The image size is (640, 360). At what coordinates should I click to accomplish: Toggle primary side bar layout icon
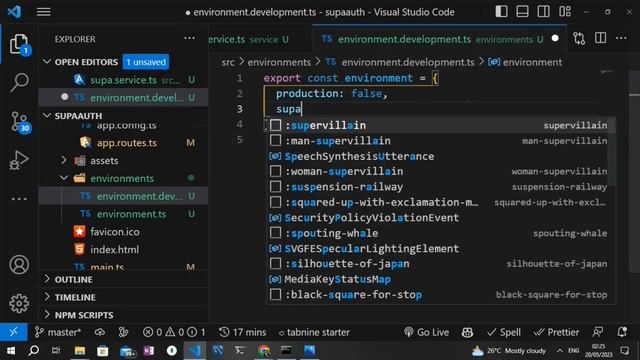pos(501,11)
